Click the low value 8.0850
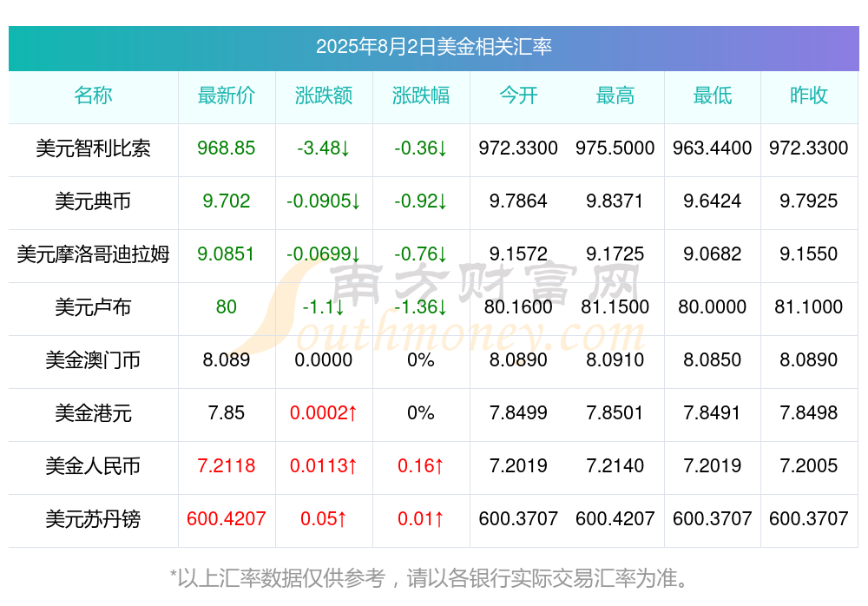This screenshot has width=868, height=606. (x=713, y=359)
